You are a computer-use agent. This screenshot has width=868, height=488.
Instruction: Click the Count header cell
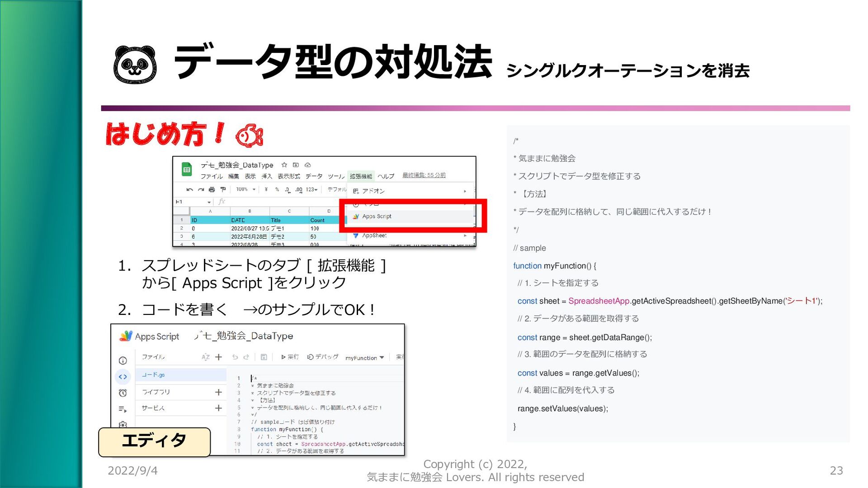(x=325, y=220)
